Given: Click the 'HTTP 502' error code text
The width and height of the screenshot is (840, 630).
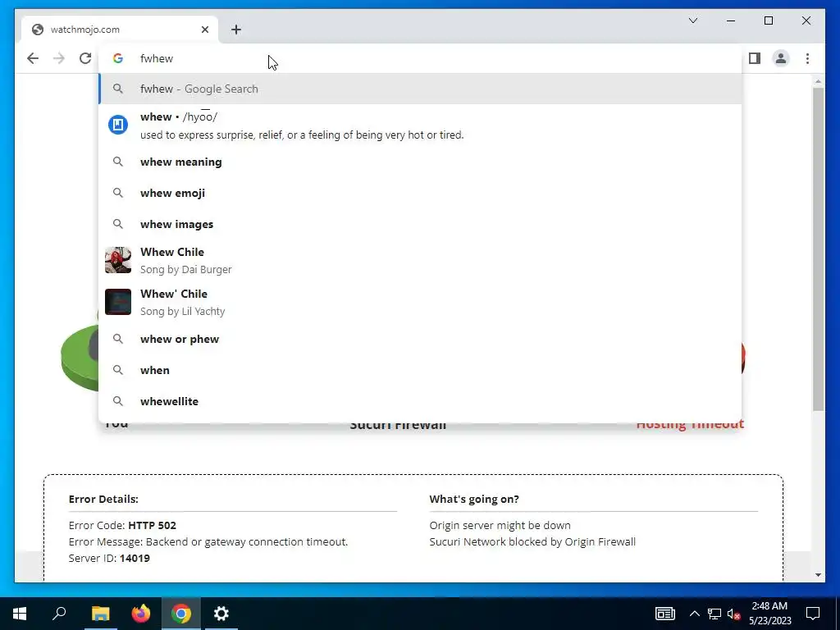Looking at the screenshot, I should coord(152,526).
